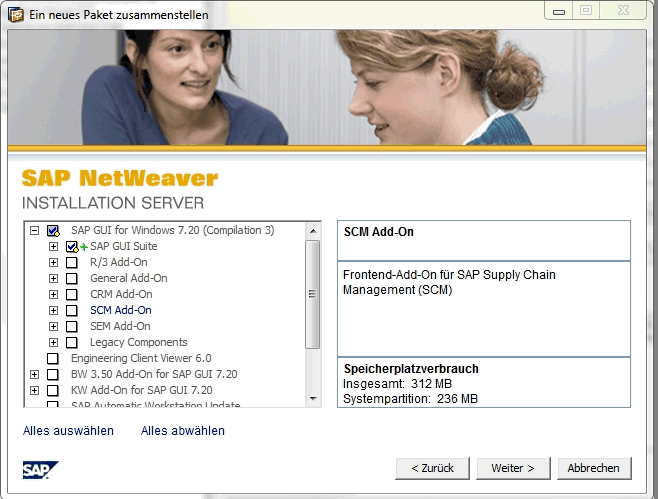Click the tree list scrollbar thumb
The width and height of the screenshot is (658, 499).
coord(312,294)
